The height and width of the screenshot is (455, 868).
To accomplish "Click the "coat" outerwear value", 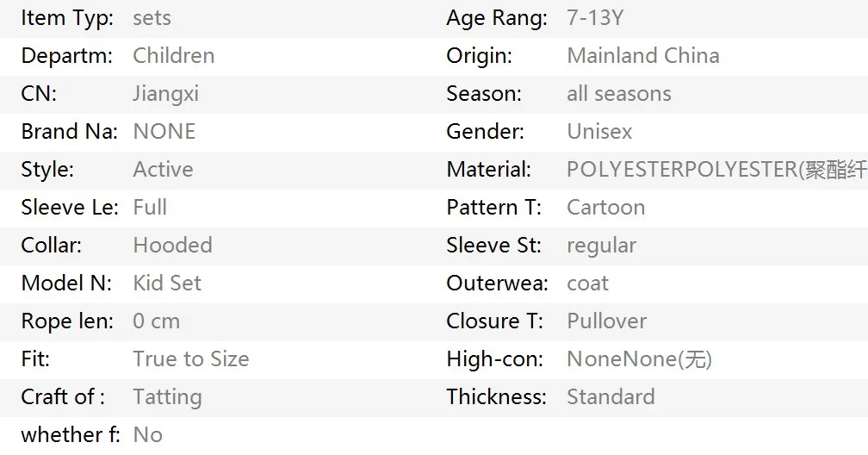I will 587,284.
